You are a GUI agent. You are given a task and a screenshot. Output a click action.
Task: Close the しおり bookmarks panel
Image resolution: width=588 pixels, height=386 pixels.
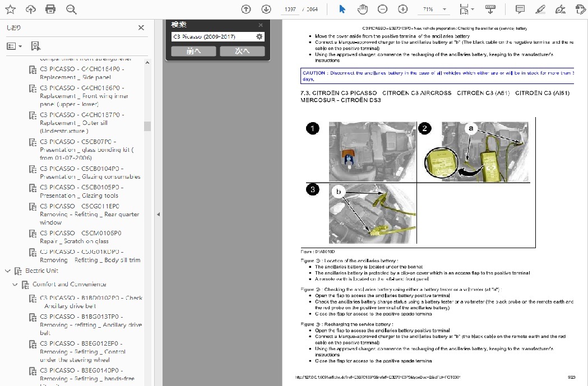click(141, 27)
